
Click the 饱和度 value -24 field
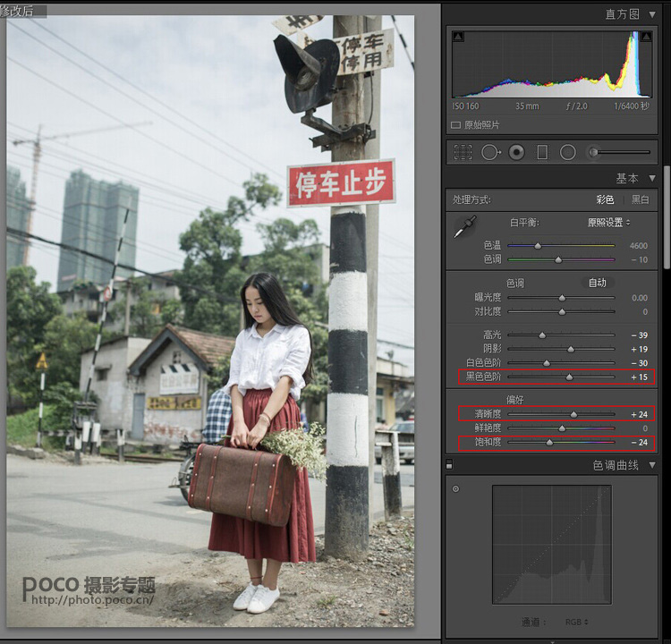[x=640, y=443]
